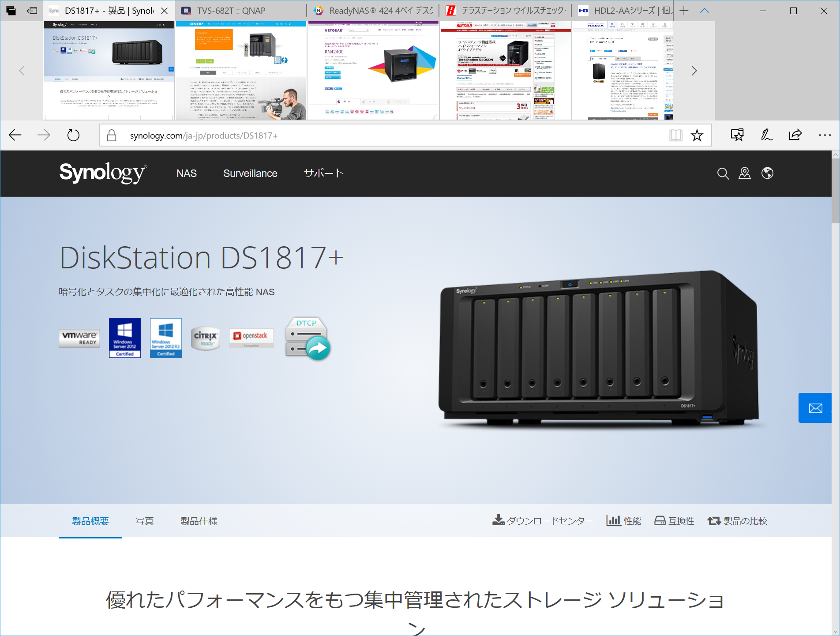The height and width of the screenshot is (636, 840).
Task: Select the TVS-682T QNAP tab preview thumbnail
Action: pos(241,71)
